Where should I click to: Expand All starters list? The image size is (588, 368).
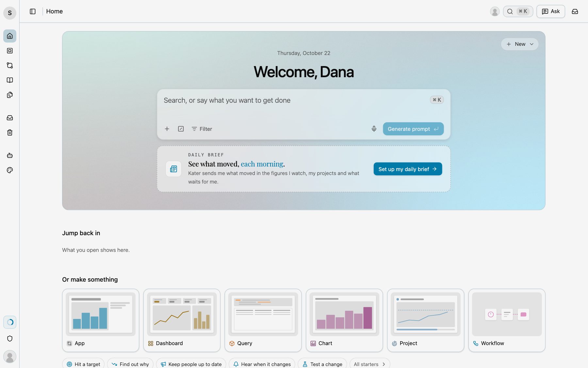point(370,364)
